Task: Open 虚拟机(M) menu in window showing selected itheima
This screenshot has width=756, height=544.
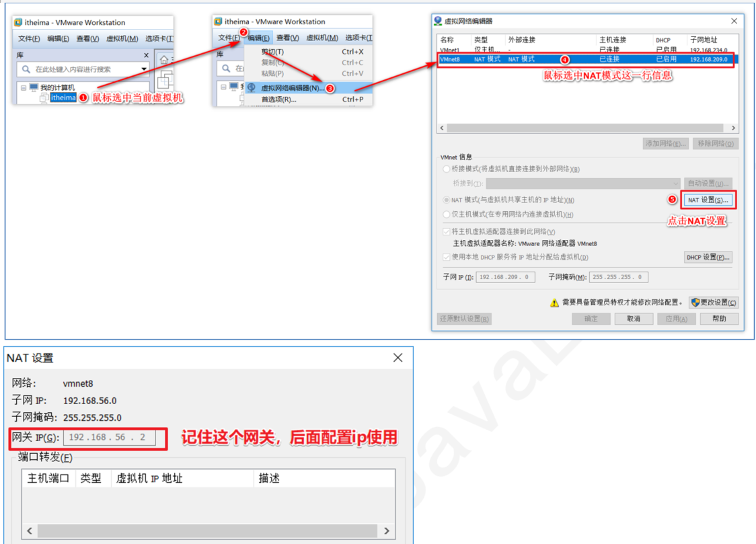Action: pyautogui.click(x=122, y=38)
